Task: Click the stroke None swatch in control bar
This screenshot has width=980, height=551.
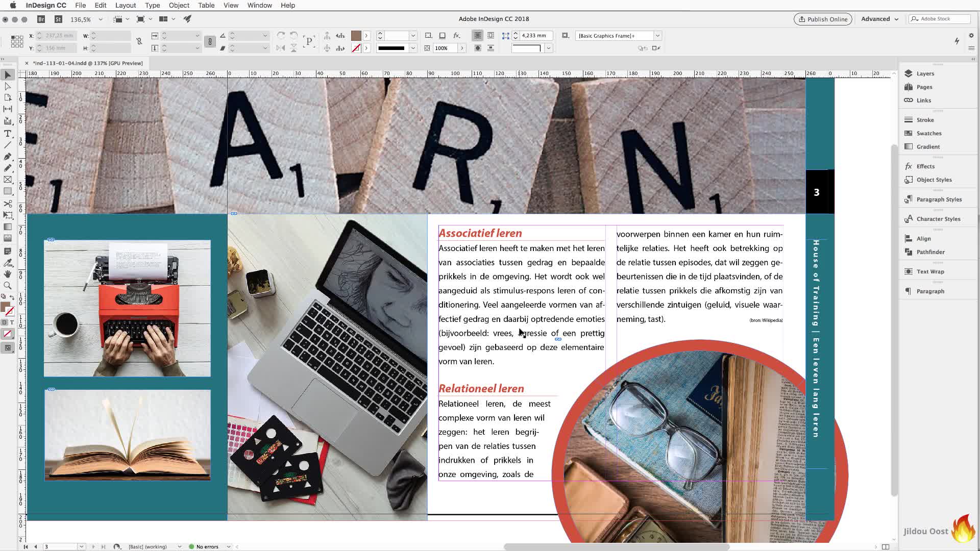Action: click(x=356, y=48)
